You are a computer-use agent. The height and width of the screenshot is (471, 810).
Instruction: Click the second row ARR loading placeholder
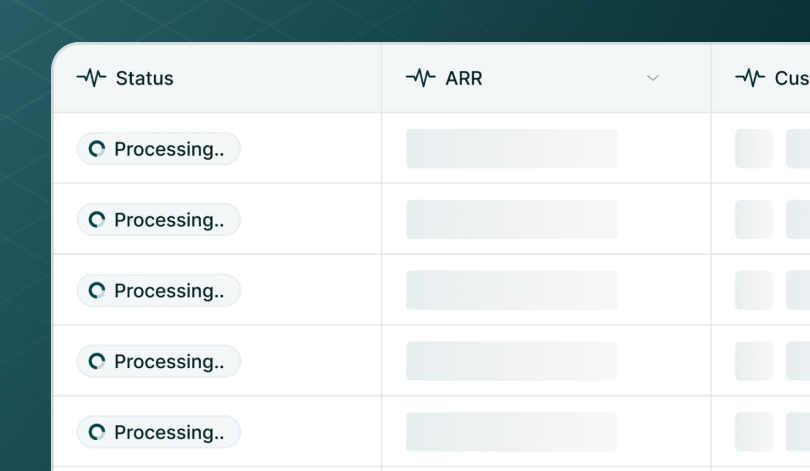[511, 219]
